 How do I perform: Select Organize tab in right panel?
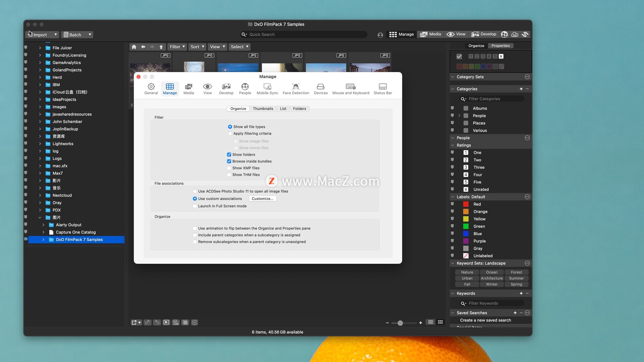pos(476,46)
